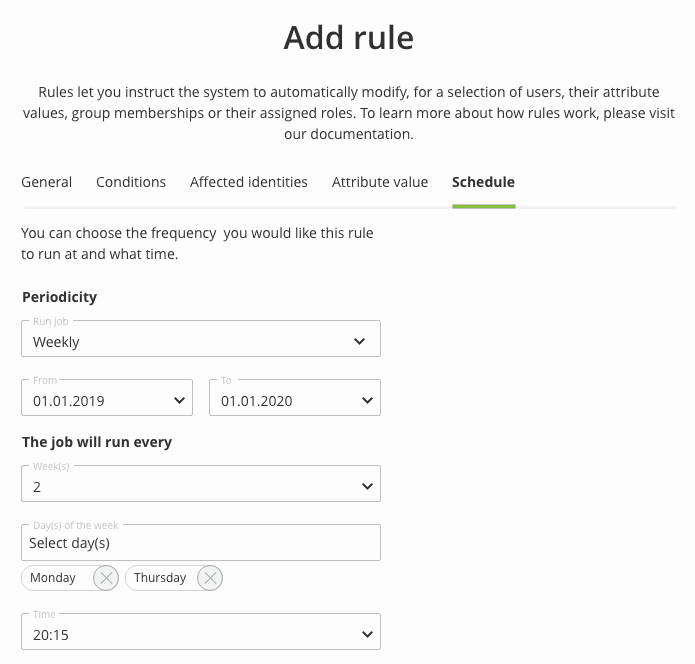Screen dimensions: 695x664
Task: Click the chevron arrow in Week(s) field
Action: 364,486
